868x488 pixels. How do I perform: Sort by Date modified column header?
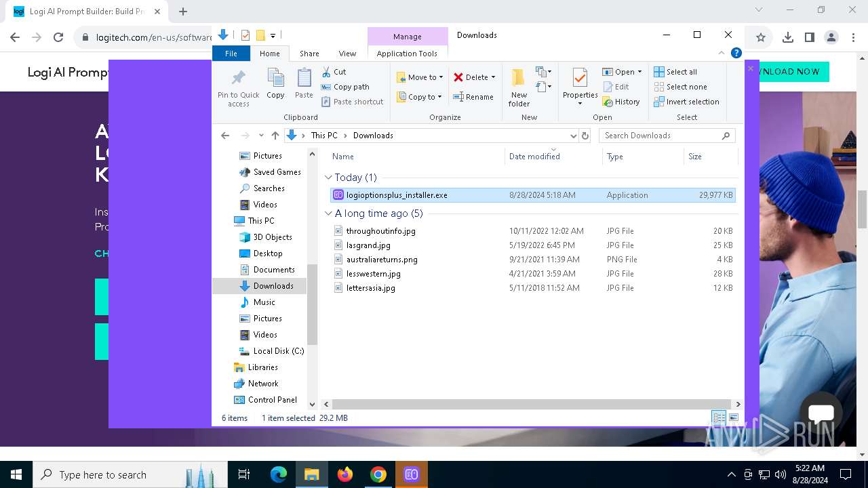[x=553, y=157]
